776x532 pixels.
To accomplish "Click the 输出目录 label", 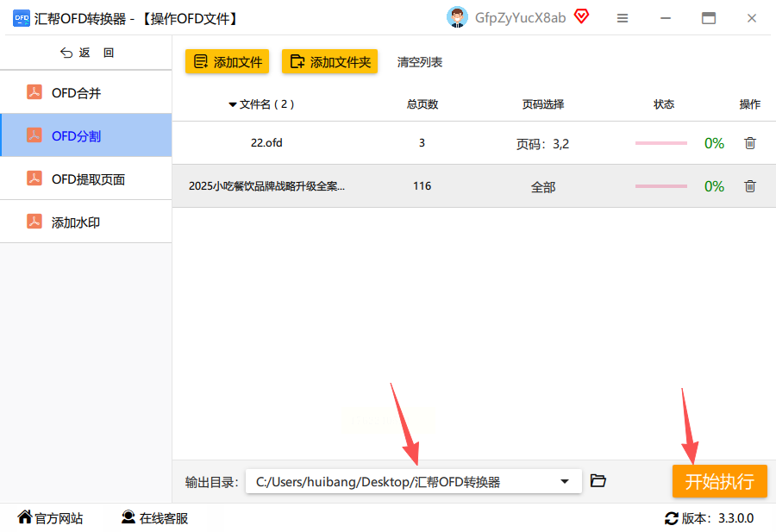I will [212, 482].
